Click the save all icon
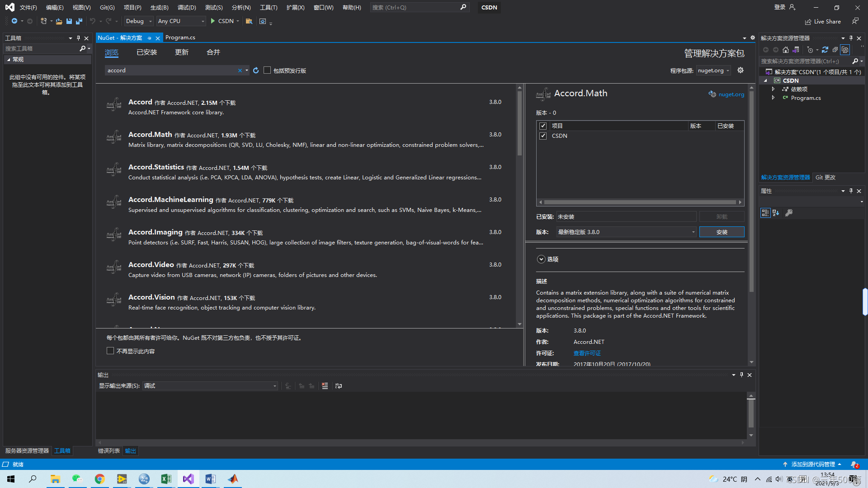This screenshot has height=488, width=868. tap(79, 21)
